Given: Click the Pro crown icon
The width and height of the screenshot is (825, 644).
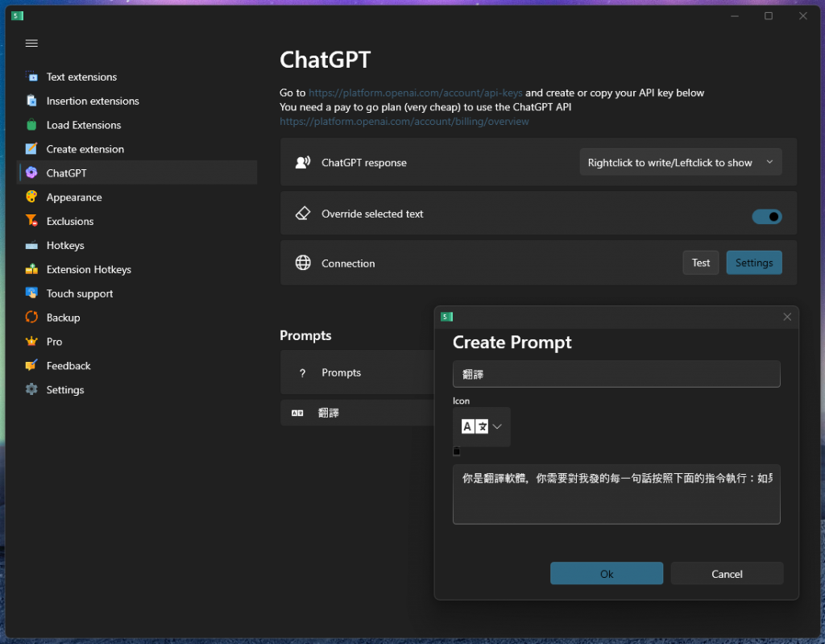Looking at the screenshot, I should (31, 341).
